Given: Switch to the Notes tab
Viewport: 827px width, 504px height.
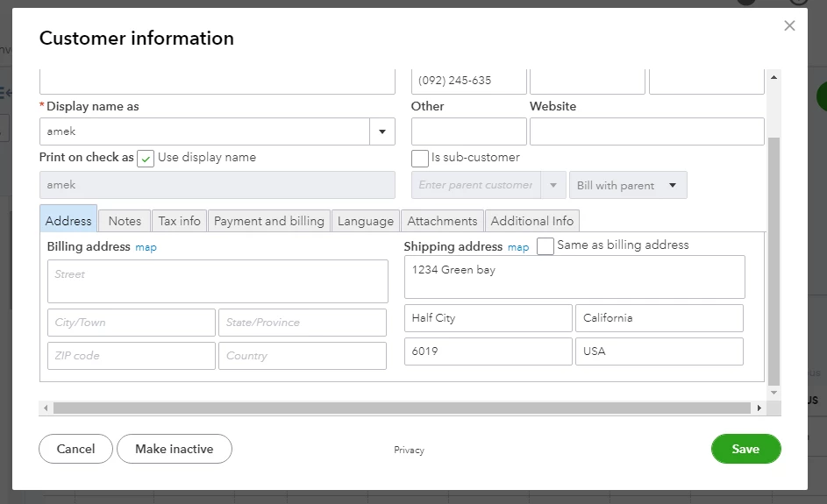Looking at the screenshot, I should (x=125, y=221).
